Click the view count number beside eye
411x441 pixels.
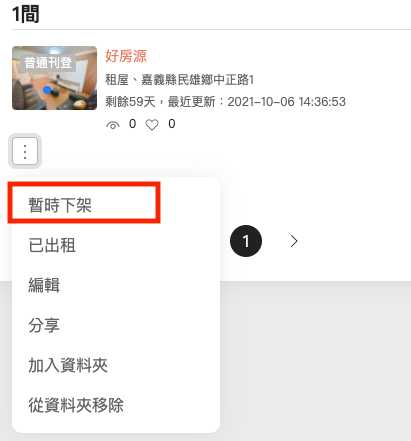click(x=132, y=124)
